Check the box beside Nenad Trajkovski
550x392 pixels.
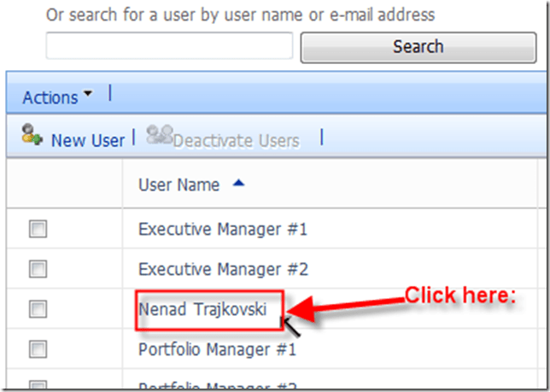[x=38, y=309]
